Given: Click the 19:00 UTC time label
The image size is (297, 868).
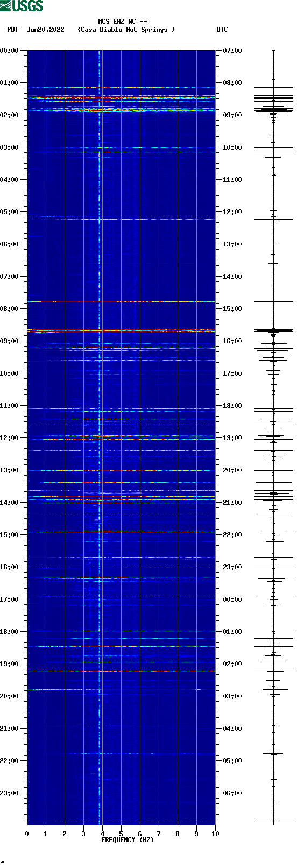Looking at the screenshot, I should [x=232, y=438].
